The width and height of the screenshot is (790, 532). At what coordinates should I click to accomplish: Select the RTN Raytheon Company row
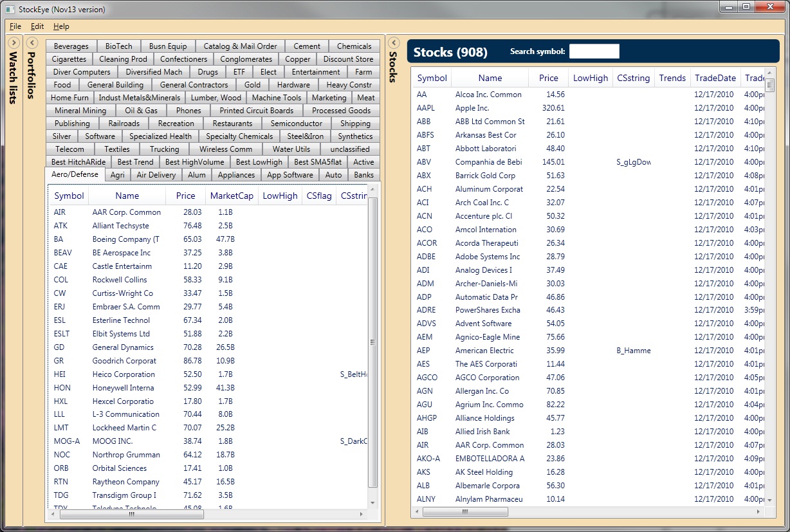pyautogui.click(x=209, y=482)
